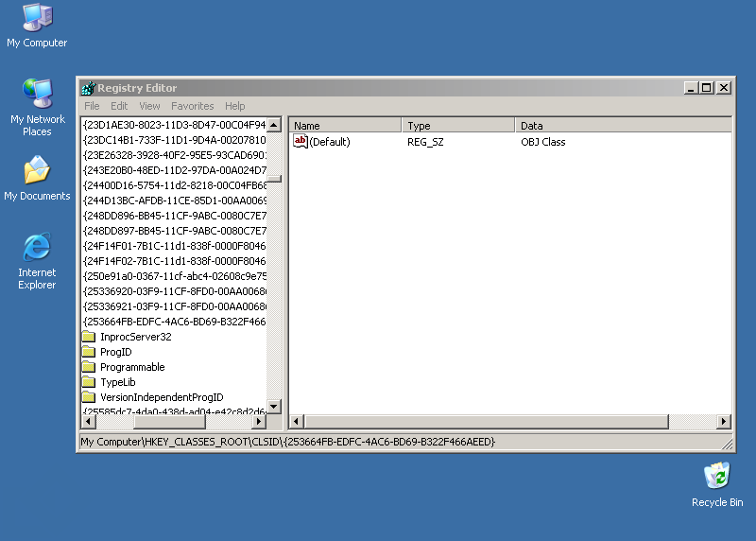Select key {244D13BC-AFDB-11CE-85D1-00AA006
This screenshot has height=541, width=756.
click(174, 201)
